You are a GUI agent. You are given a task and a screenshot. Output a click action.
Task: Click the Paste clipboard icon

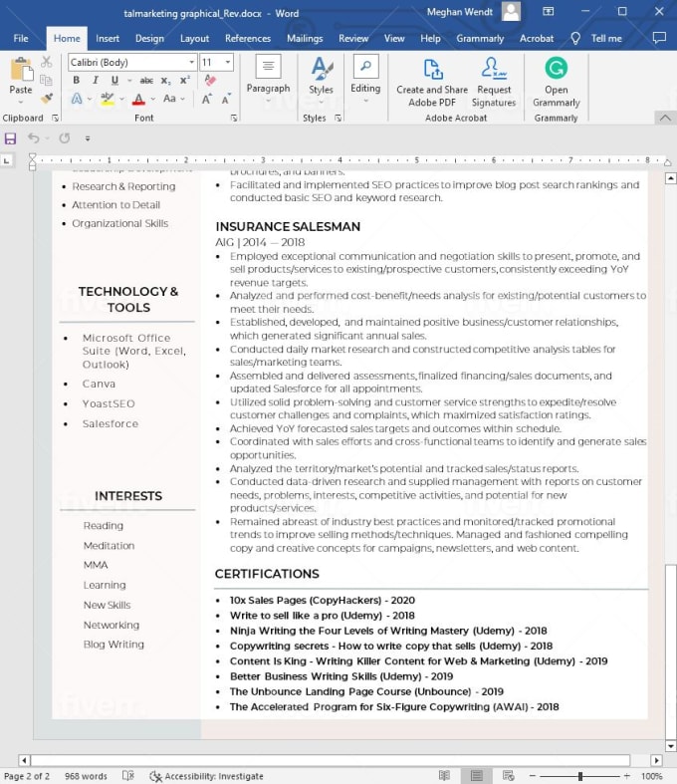pos(21,70)
